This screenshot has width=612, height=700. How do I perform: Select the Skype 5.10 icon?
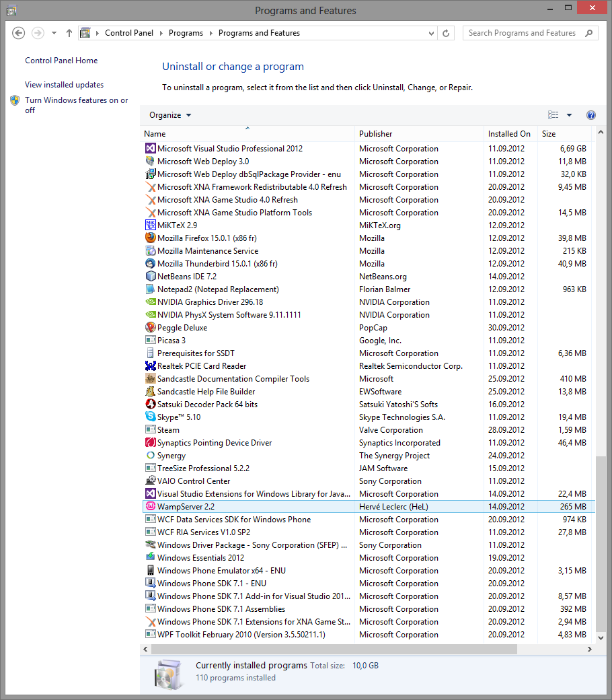[151, 417]
